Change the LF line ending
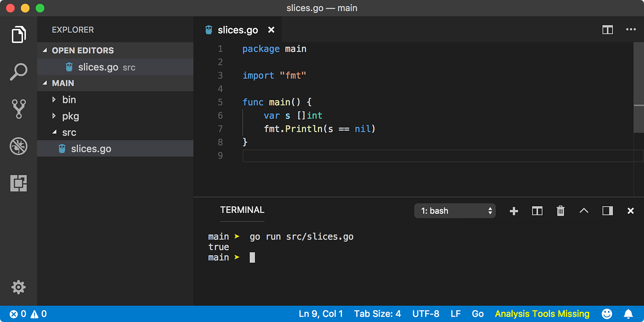This screenshot has height=322, width=644. point(455,314)
